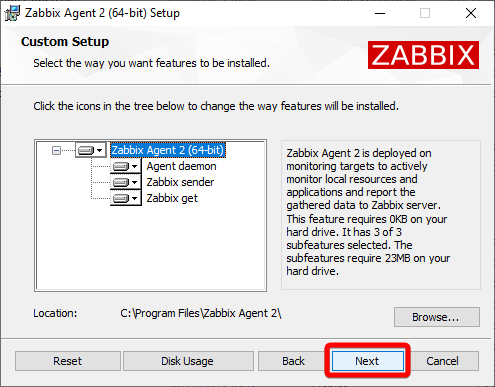Click the ZABBIX logo banner
The height and width of the screenshot is (387, 495).
(x=423, y=55)
